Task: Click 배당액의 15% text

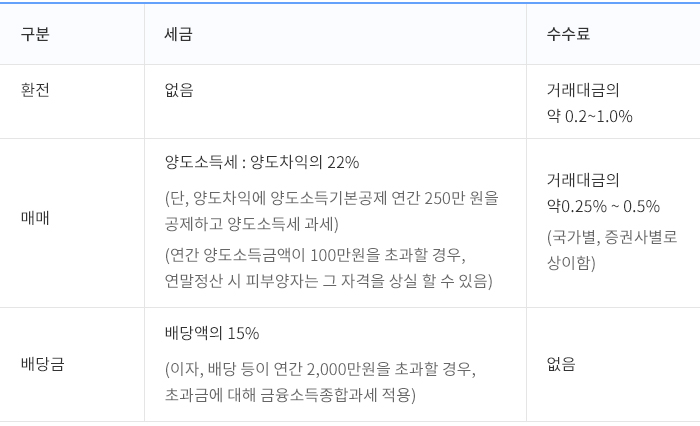Action: [212, 333]
